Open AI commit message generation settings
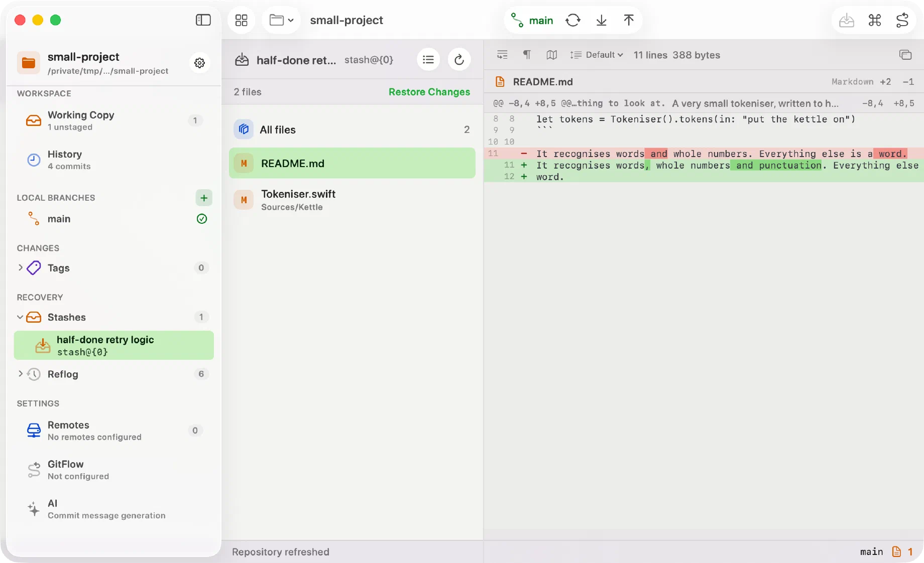 click(x=113, y=509)
